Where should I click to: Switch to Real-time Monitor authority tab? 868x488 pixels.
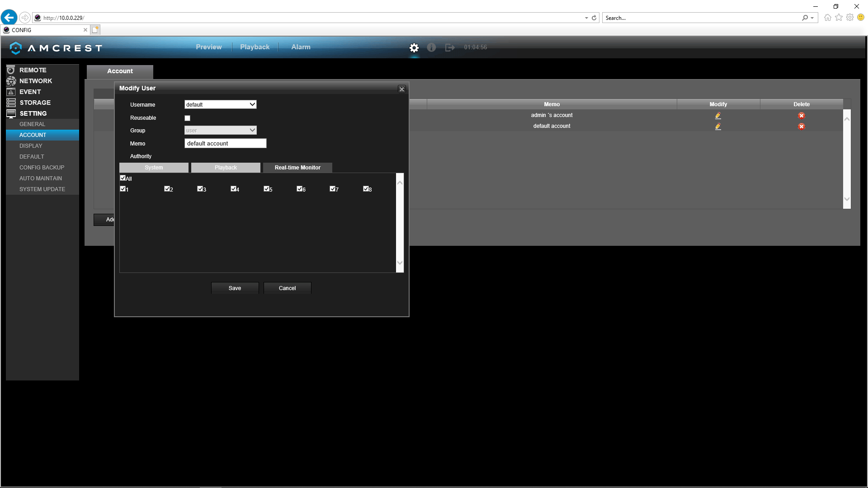pos(297,168)
